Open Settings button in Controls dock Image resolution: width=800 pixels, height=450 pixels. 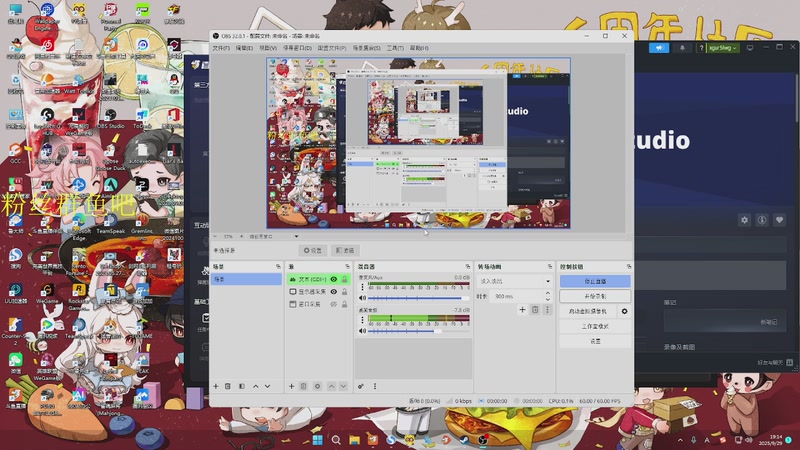595,341
